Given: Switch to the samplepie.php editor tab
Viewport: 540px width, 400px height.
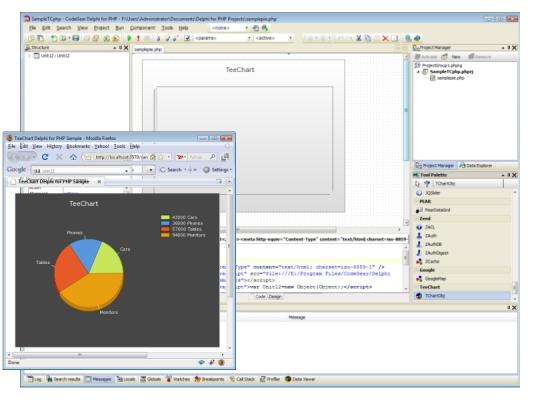Looking at the screenshot, I should tap(148, 49).
